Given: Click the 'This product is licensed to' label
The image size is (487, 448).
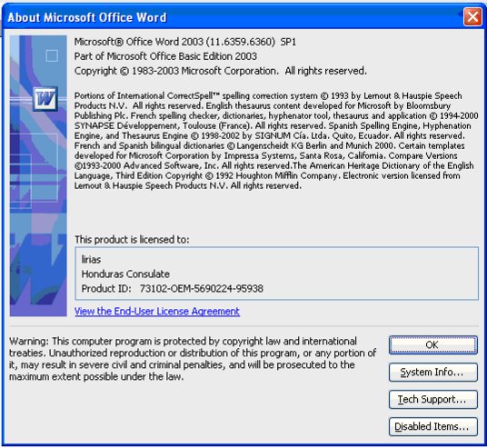Looking at the screenshot, I should coord(132,240).
